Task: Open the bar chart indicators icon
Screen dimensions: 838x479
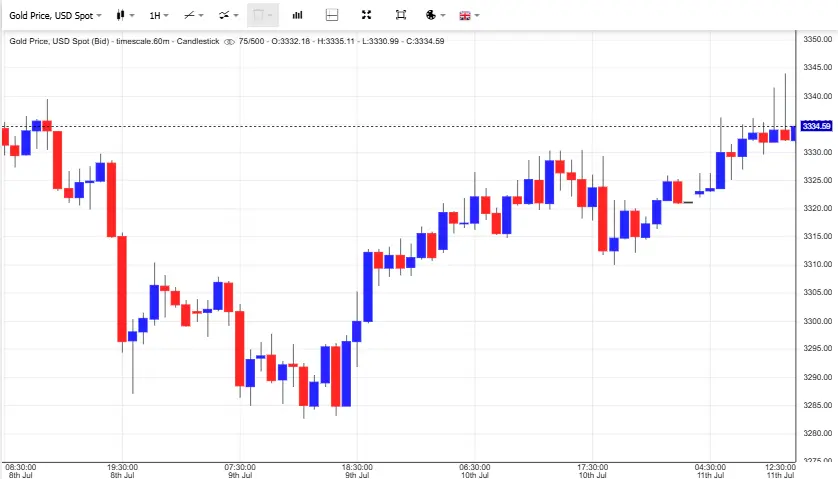Action: point(298,15)
